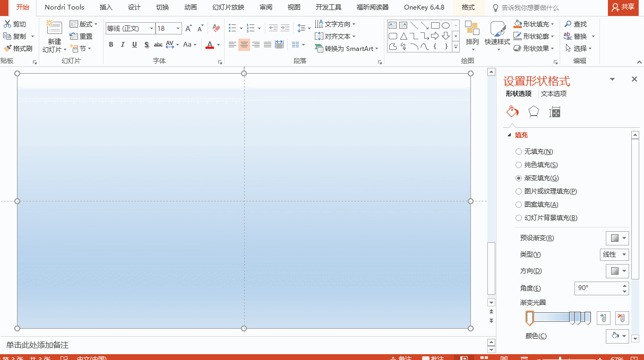Open the 方向(D) direction dropdown
This screenshot has width=644, height=360.
(617, 271)
